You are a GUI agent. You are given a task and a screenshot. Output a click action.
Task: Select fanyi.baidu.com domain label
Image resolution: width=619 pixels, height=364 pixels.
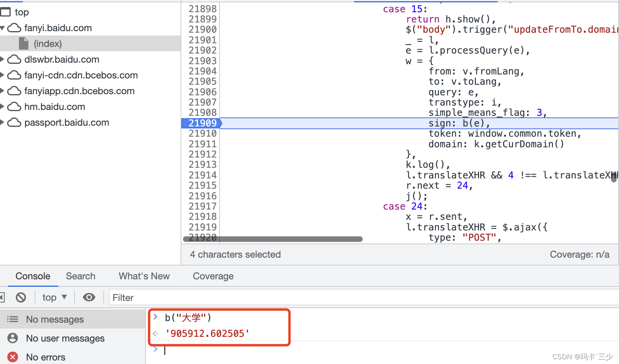[x=58, y=28]
